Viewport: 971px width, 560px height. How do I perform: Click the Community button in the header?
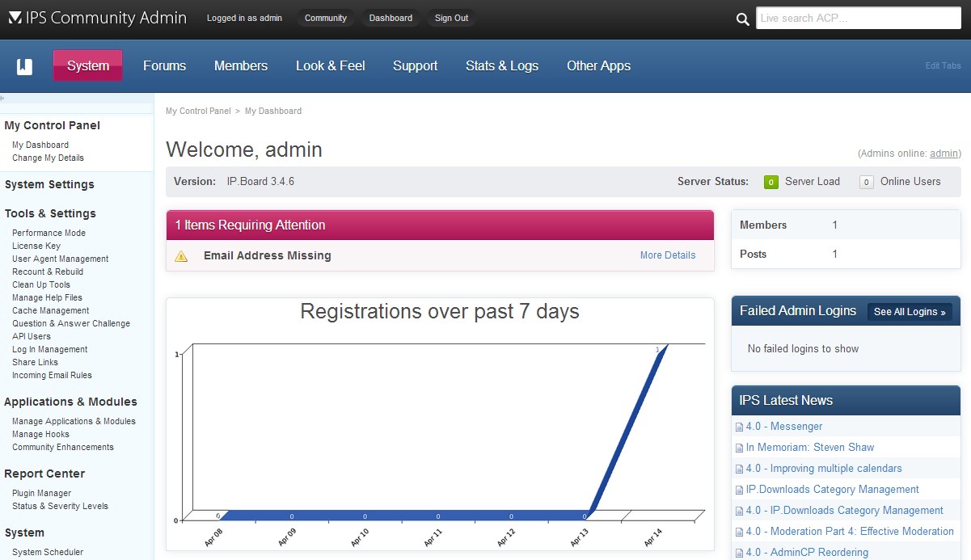(326, 18)
